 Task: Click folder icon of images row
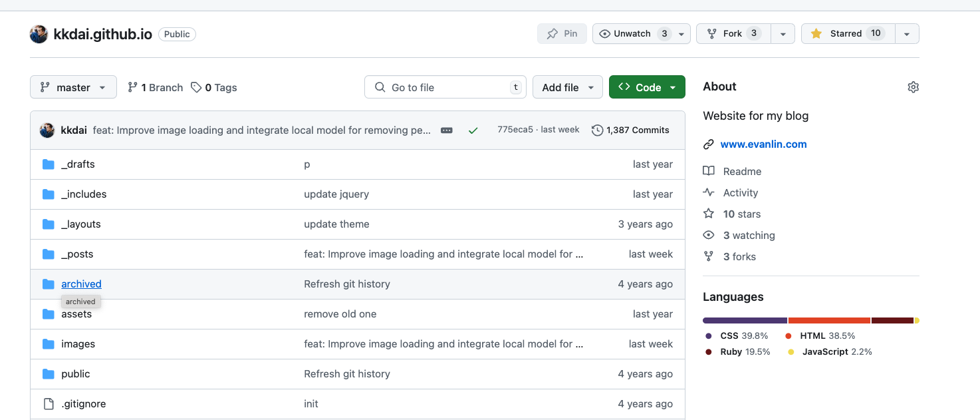click(49, 344)
